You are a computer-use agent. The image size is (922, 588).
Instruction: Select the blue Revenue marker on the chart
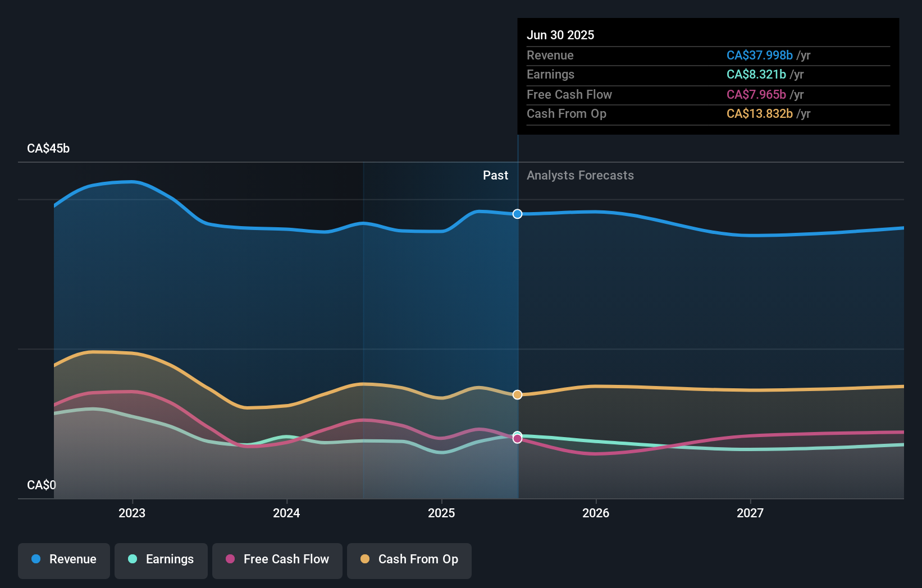click(x=517, y=214)
